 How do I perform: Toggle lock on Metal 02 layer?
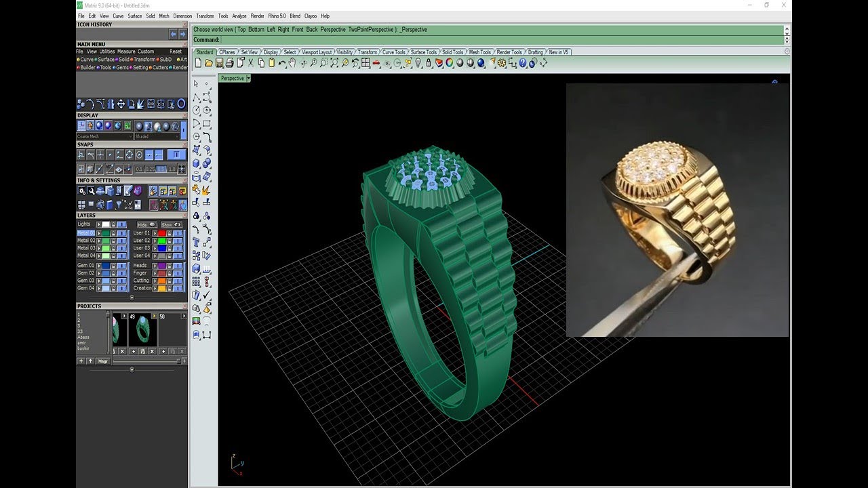[113, 241]
